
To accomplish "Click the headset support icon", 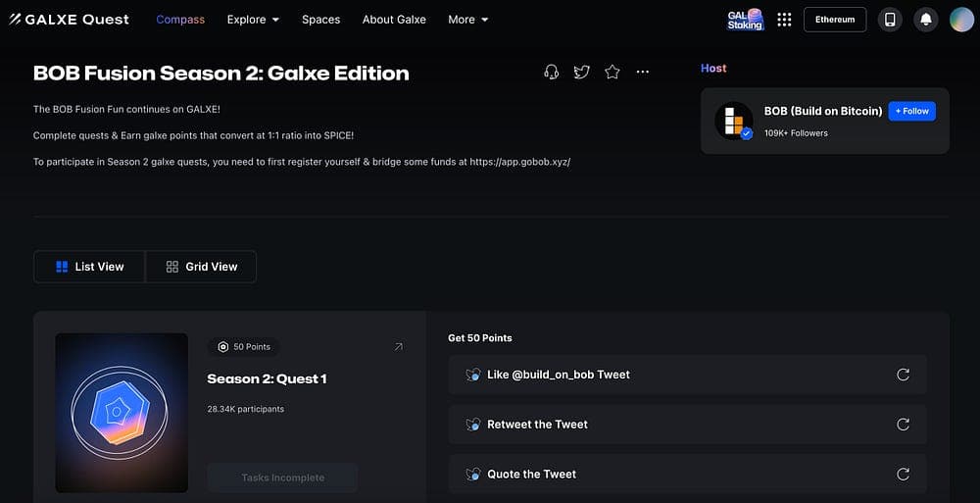I will 551,72.
